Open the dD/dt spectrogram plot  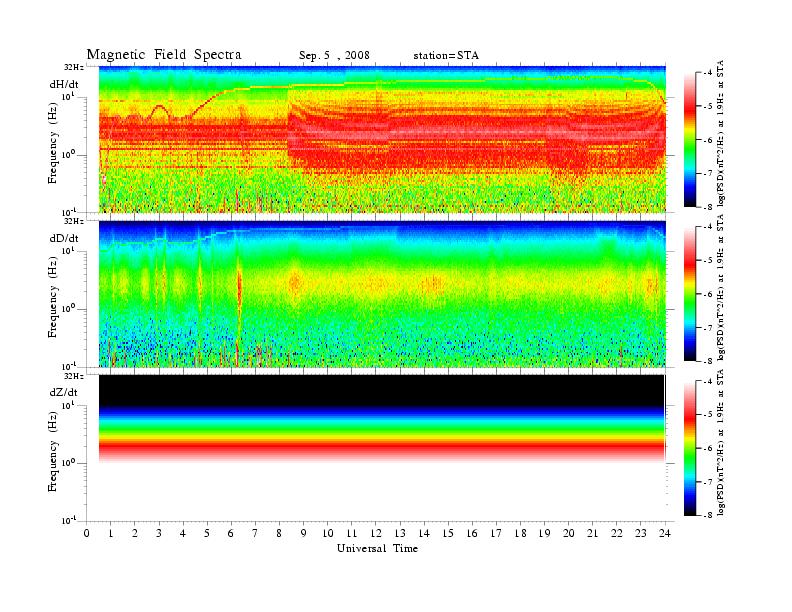coord(382,293)
